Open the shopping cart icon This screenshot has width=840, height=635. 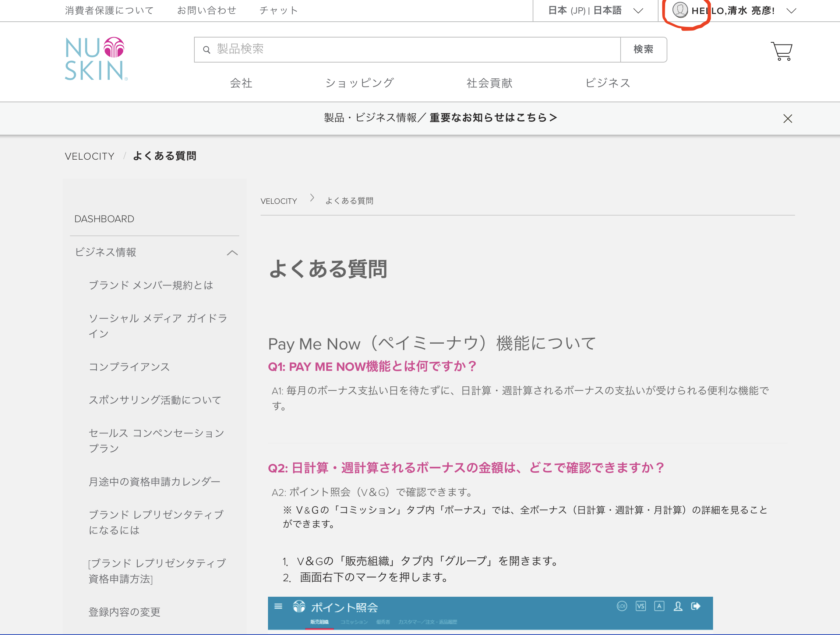click(x=781, y=51)
